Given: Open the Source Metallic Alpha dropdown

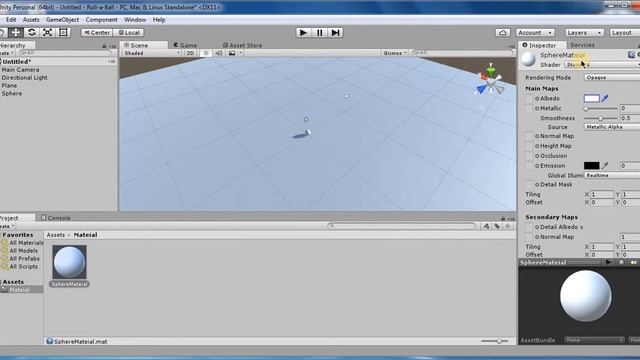Looking at the screenshot, I should (612, 127).
